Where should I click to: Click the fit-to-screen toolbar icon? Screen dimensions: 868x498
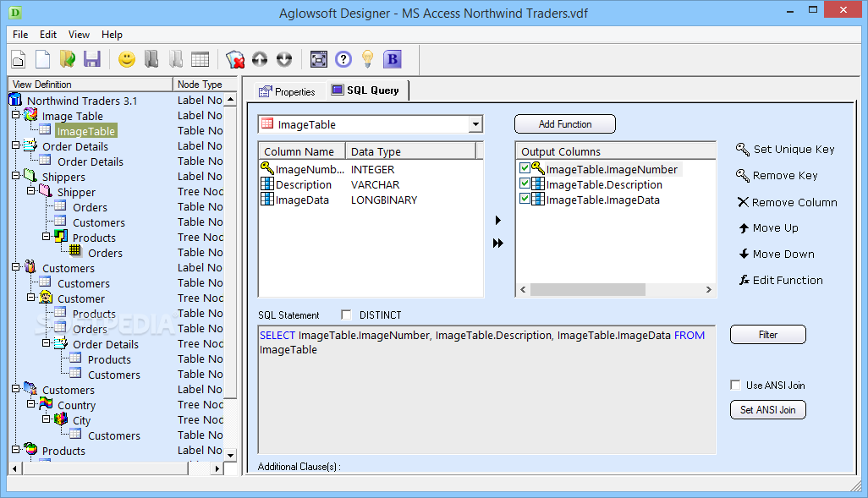319,59
